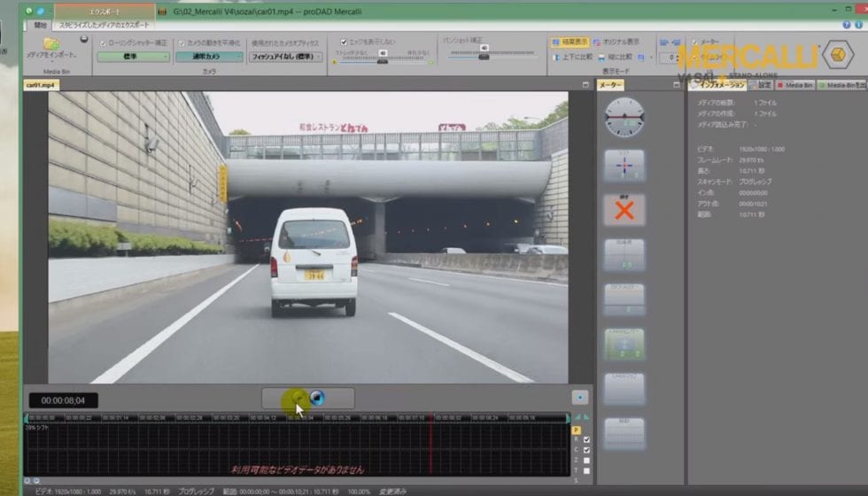Select the car01.mp4 media tab
Image resolution: width=868 pixels, height=496 pixels.
[x=41, y=85]
